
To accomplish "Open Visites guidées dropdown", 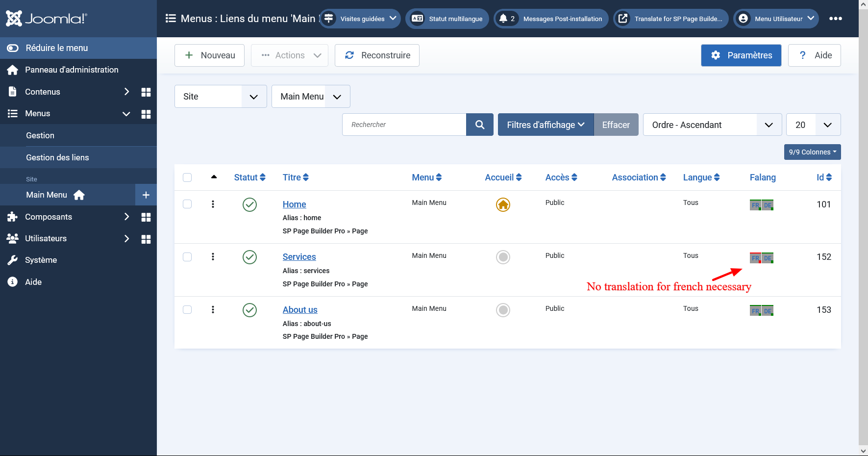I will point(360,19).
